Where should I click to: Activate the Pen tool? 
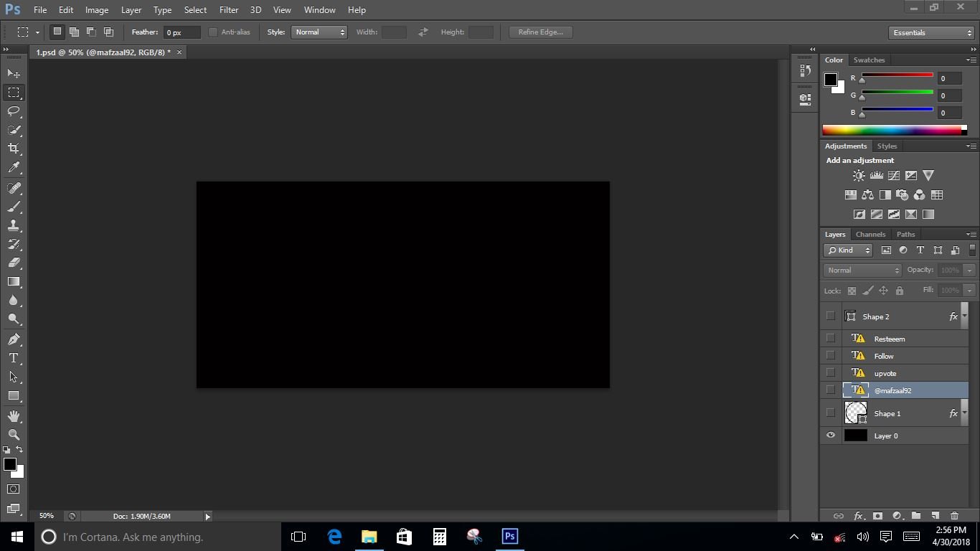tap(14, 339)
